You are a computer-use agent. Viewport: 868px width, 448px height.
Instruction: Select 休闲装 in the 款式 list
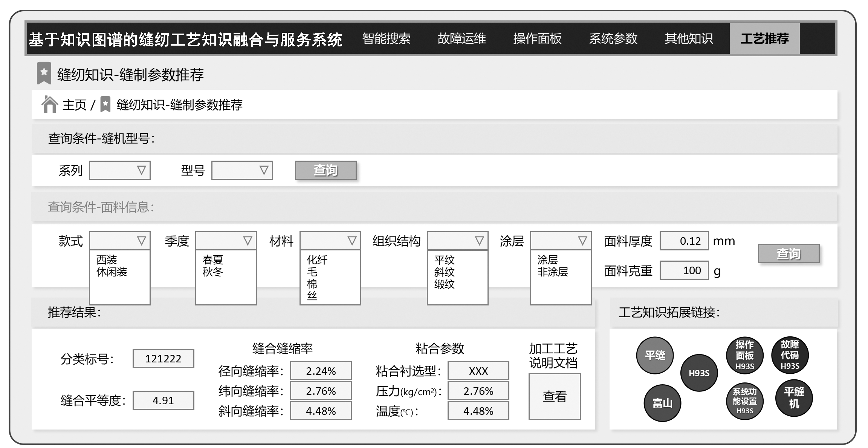[x=112, y=272]
